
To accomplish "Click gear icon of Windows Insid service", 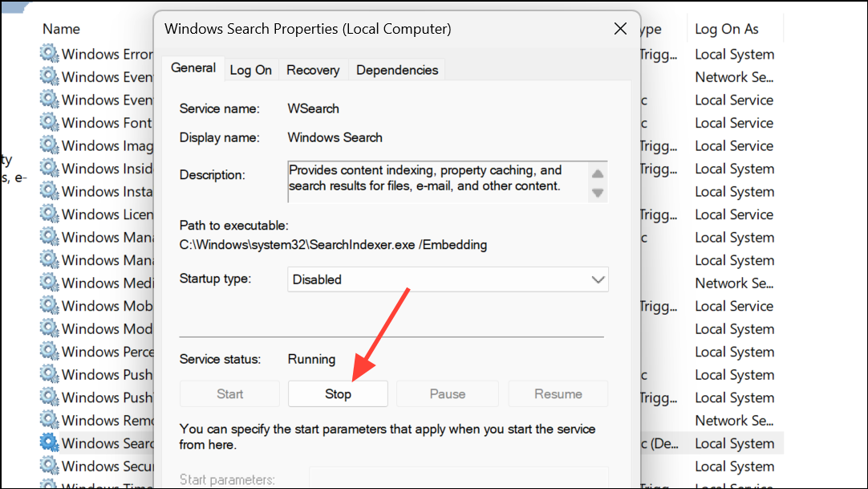I will click(49, 168).
